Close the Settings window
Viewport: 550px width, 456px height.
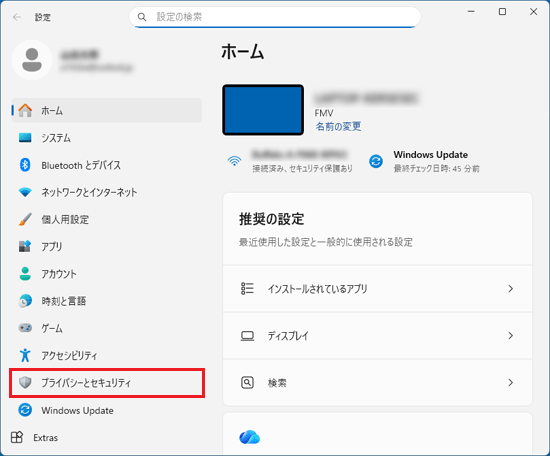pos(534,12)
